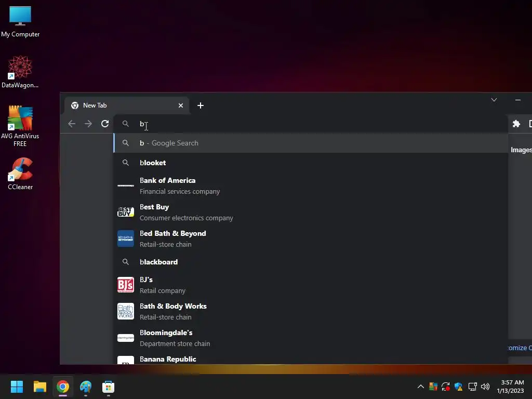Open the Windows Start menu
Viewport: 532px width, 399px height.
[17, 387]
